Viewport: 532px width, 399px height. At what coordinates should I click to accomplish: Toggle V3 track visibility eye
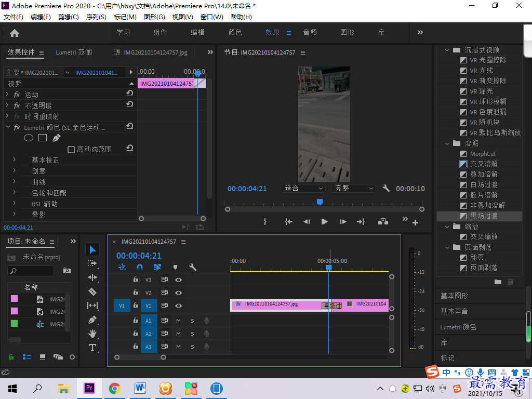tap(179, 280)
